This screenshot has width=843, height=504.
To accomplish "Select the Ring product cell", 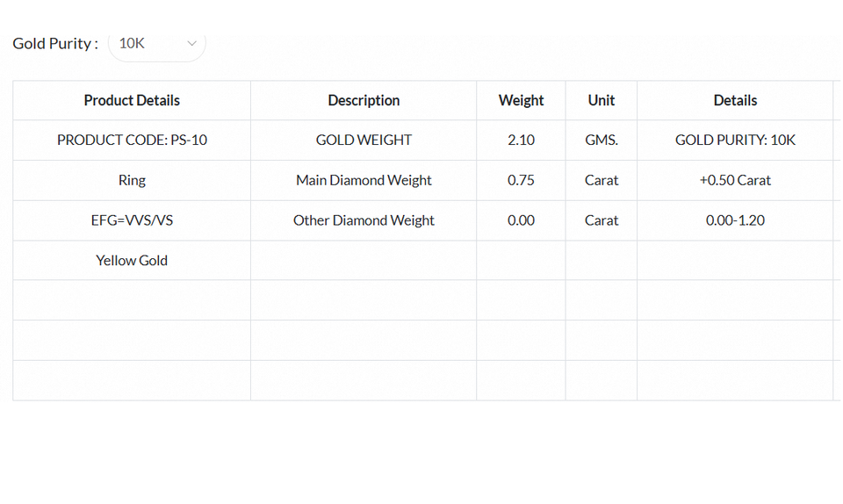I will pos(132,180).
